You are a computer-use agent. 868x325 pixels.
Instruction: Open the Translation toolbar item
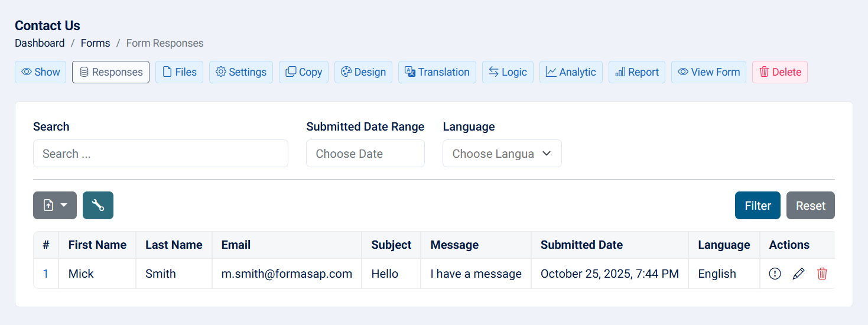tap(437, 72)
